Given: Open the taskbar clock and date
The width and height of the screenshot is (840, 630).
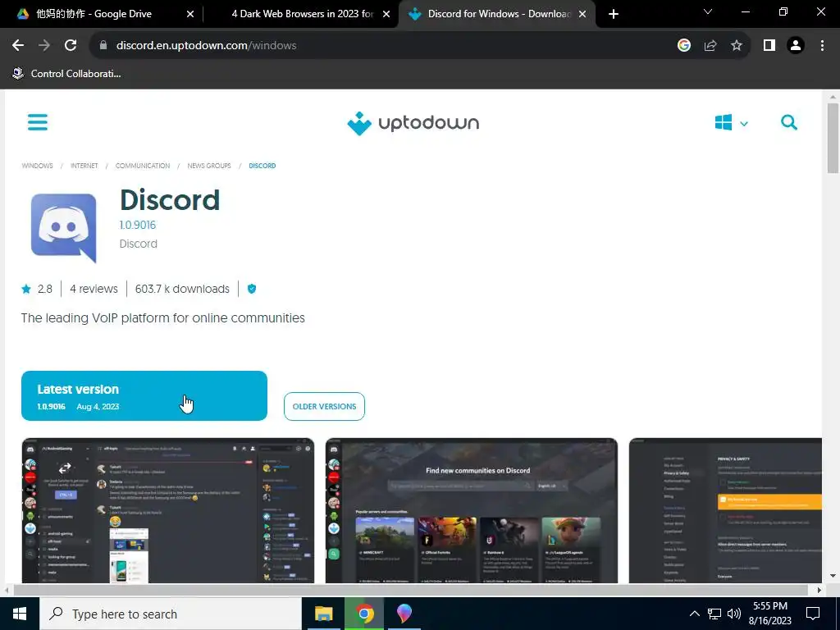Looking at the screenshot, I should [769, 614].
